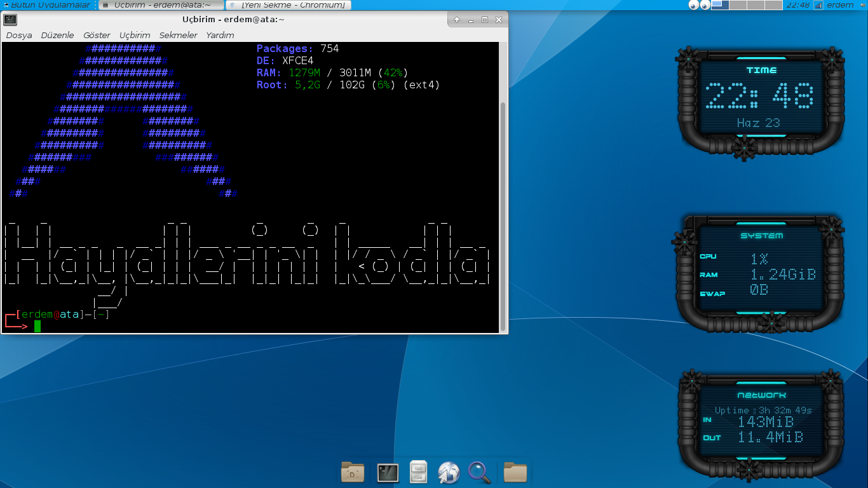
Task: Click the small icon left of erdem in panel
Action: [x=818, y=4]
